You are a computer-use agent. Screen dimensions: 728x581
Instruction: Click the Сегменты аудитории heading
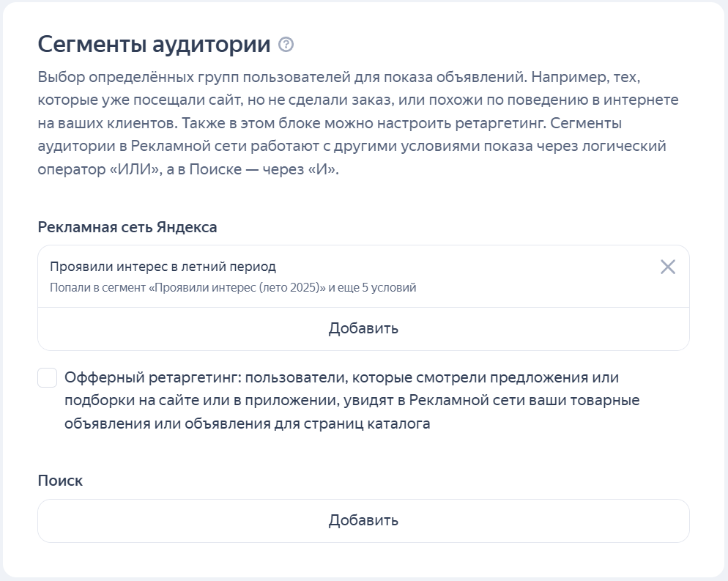tap(154, 45)
